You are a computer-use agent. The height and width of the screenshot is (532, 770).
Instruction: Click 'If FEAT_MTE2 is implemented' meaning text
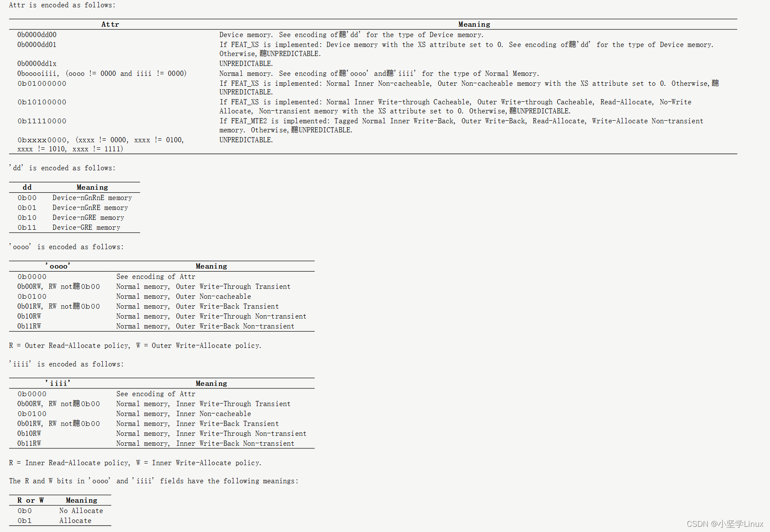pos(461,125)
